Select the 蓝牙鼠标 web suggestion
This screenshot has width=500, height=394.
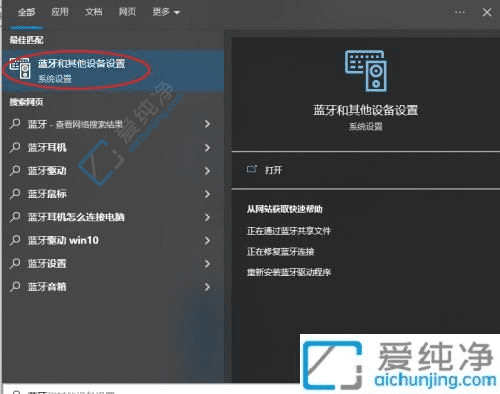113,194
